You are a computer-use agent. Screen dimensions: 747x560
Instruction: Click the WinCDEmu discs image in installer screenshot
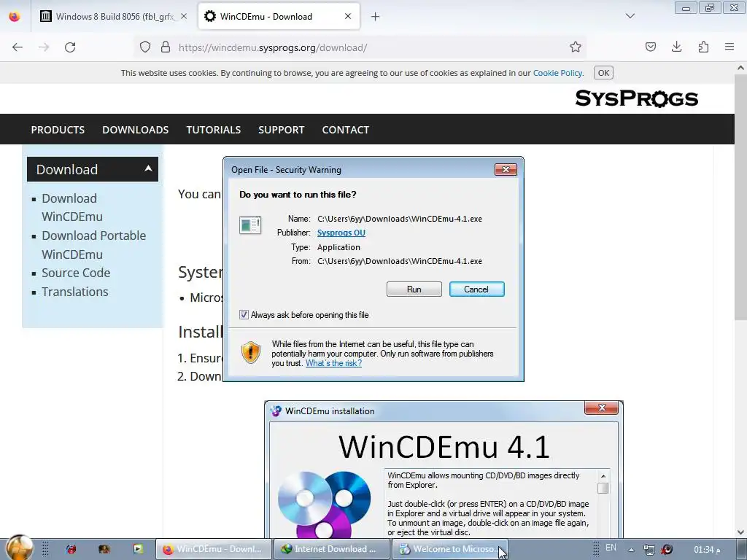[x=324, y=504]
